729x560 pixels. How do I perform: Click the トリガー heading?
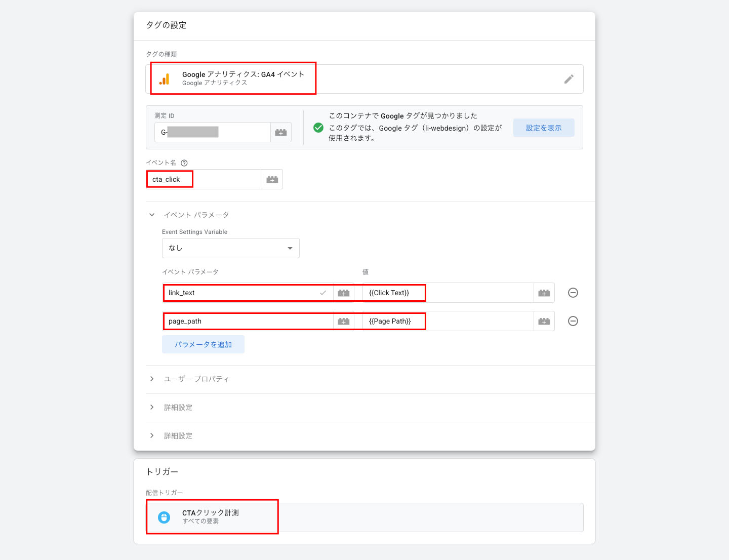pos(162,471)
